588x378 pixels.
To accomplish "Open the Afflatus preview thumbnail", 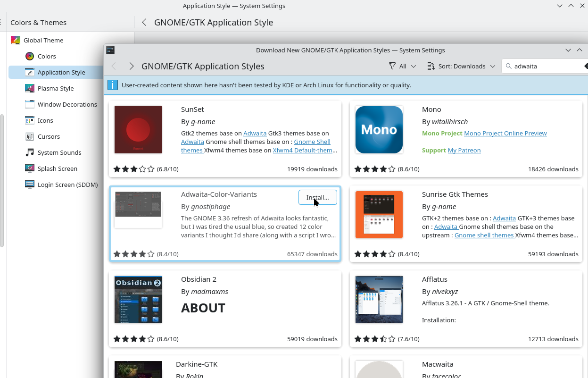I will tap(379, 300).
